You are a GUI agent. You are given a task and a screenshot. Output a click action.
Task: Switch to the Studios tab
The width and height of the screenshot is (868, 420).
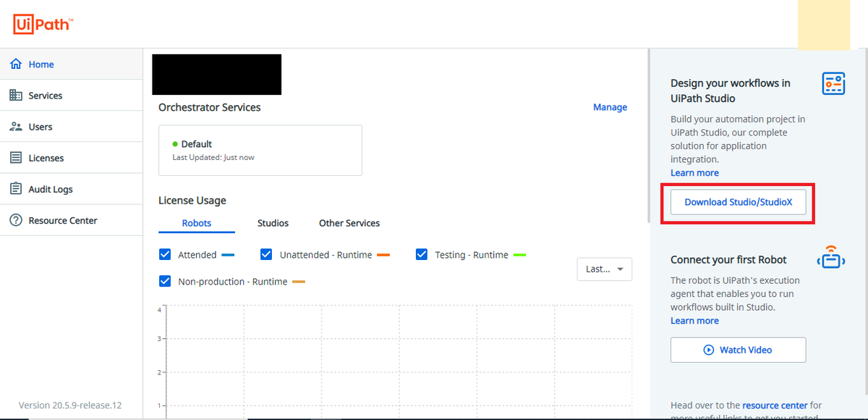click(x=273, y=223)
